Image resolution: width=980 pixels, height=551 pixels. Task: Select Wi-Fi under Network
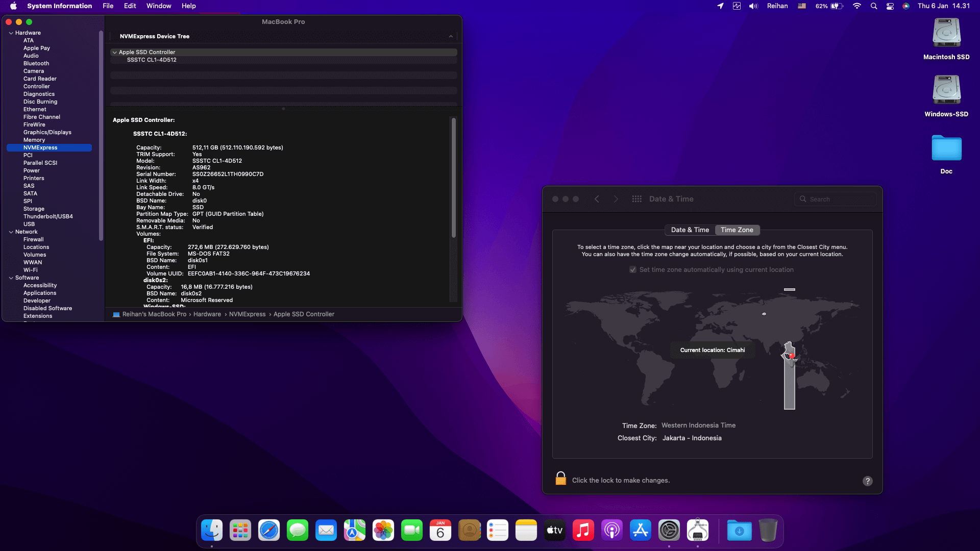coord(31,270)
